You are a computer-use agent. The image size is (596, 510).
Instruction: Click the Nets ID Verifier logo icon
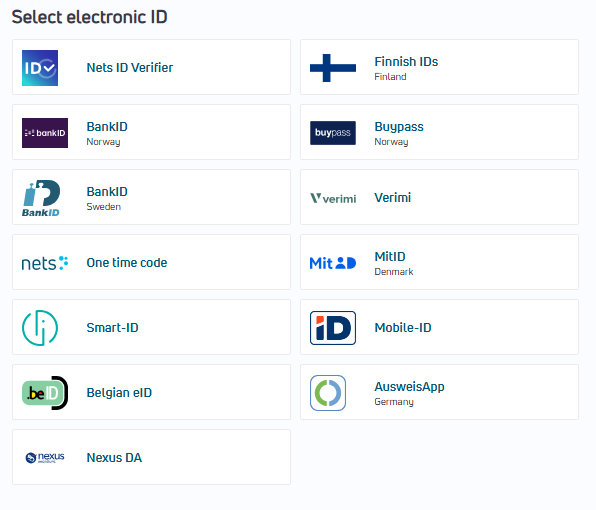coord(40,68)
